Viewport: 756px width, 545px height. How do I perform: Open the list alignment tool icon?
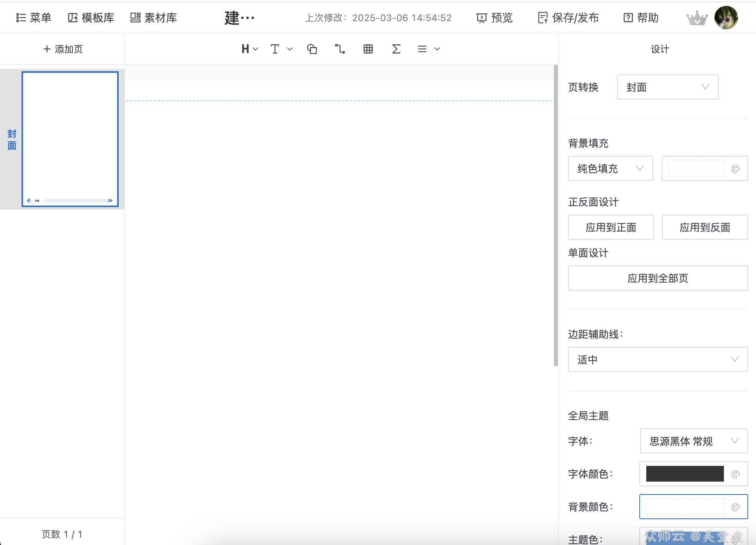tap(422, 49)
